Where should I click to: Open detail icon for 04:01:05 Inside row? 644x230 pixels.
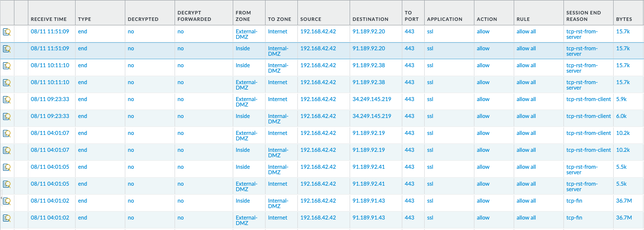point(6,167)
